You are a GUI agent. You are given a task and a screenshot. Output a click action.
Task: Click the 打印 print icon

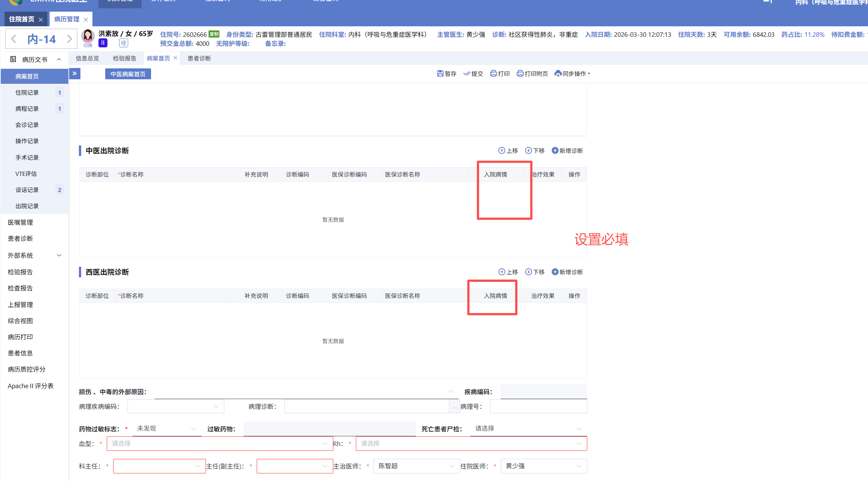pyautogui.click(x=493, y=74)
